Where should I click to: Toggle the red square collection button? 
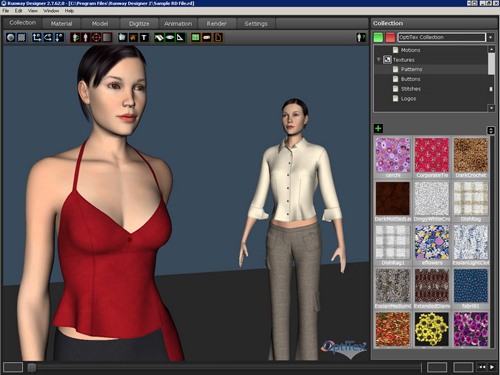(x=390, y=37)
